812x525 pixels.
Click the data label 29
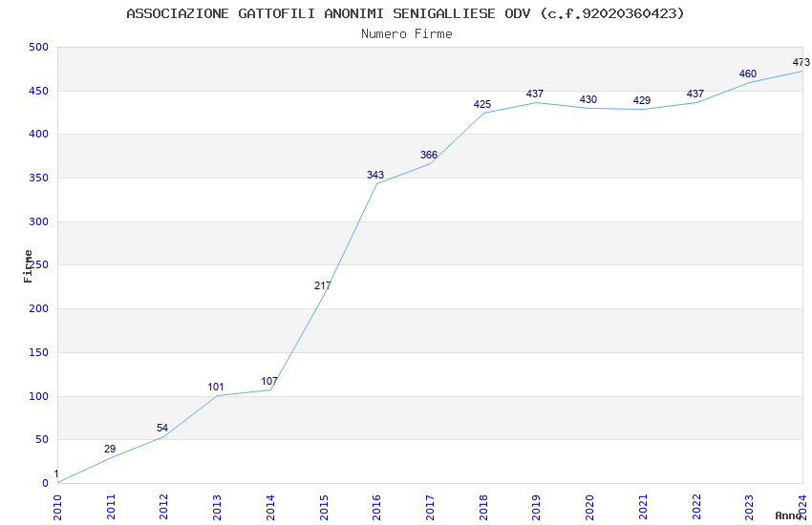coord(110,449)
